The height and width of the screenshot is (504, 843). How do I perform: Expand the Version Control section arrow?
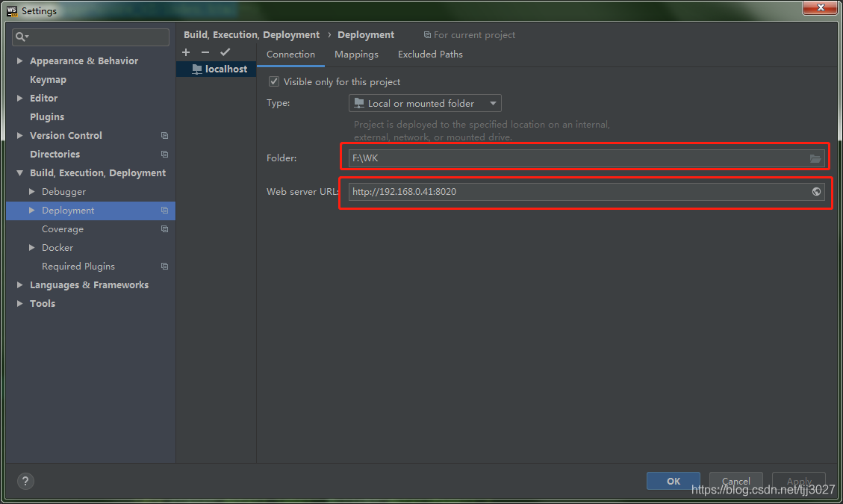(x=20, y=136)
